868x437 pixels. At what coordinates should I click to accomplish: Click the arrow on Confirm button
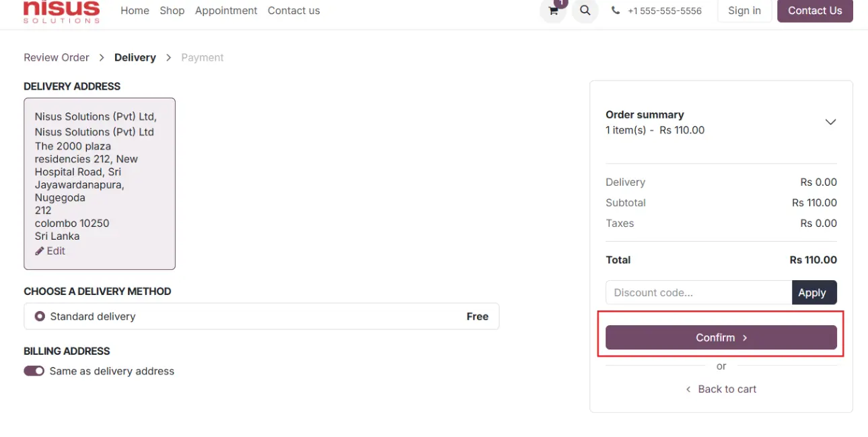point(745,338)
